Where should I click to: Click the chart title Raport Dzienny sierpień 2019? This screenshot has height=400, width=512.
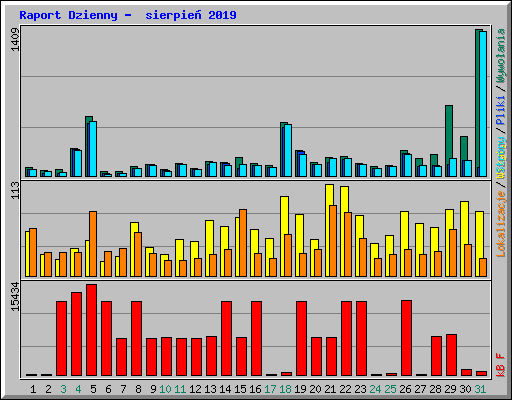pyautogui.click(x=128, y=15)
